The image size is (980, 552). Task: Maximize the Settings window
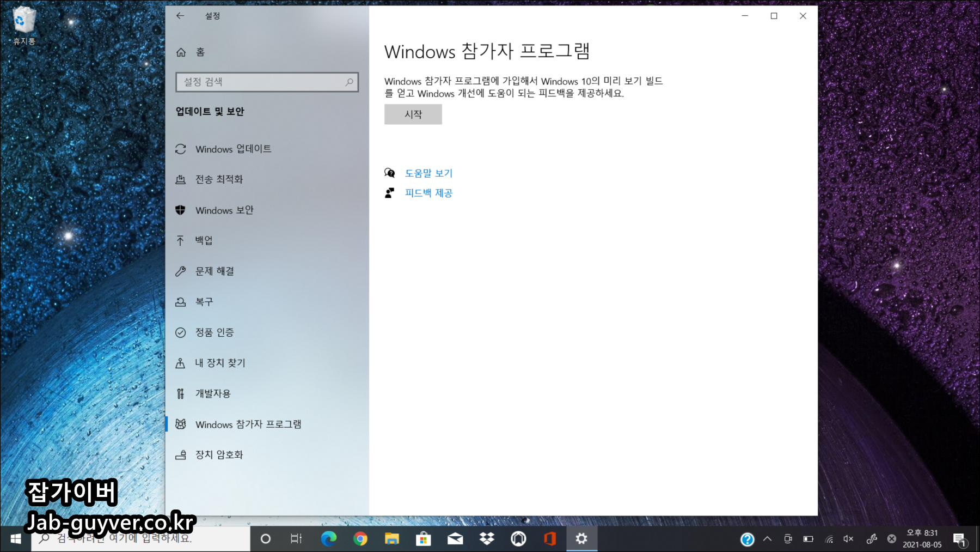tap(774, 16)
